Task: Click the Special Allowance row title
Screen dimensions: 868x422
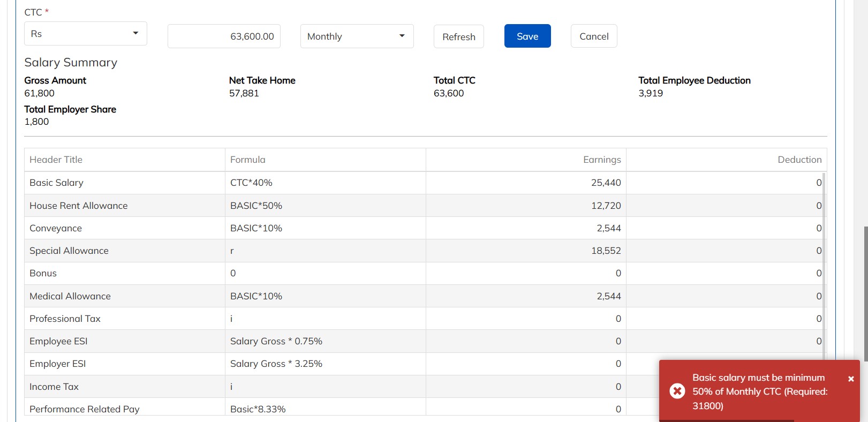Action: coord(69,251)
